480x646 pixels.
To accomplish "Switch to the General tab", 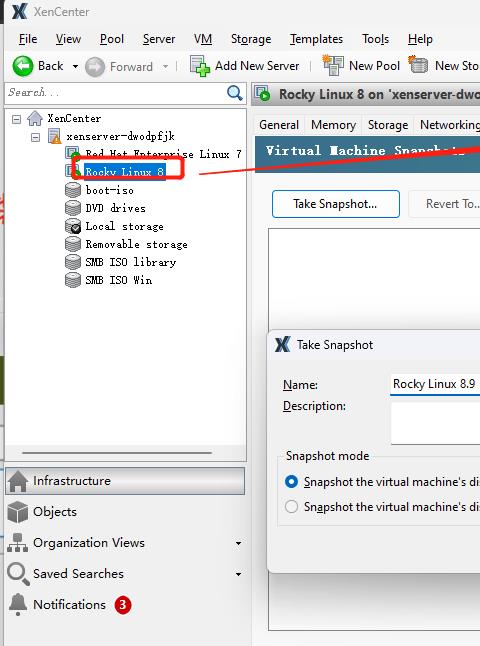I will (x=279, y=125).
